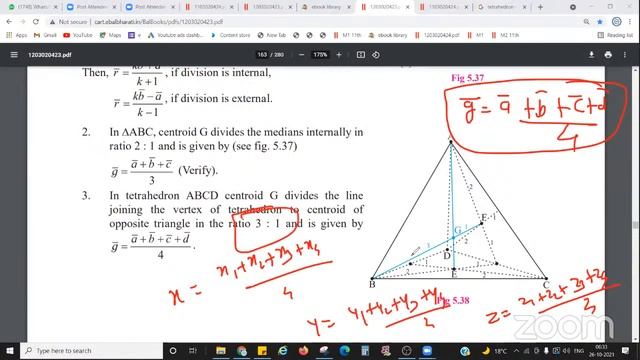Screen dimensions: 640x360
Task: Zoom out the PDF with the minus icon
Action: (301, 55)
